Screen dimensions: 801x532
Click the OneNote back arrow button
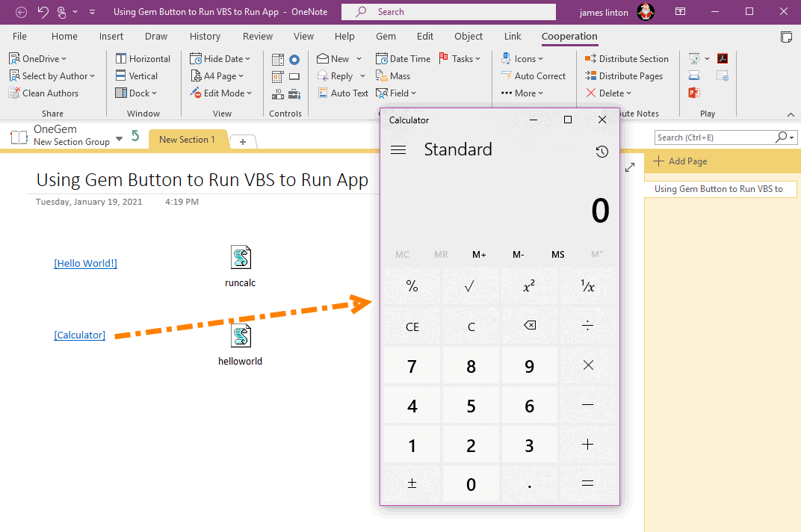(x=21, y=12)
